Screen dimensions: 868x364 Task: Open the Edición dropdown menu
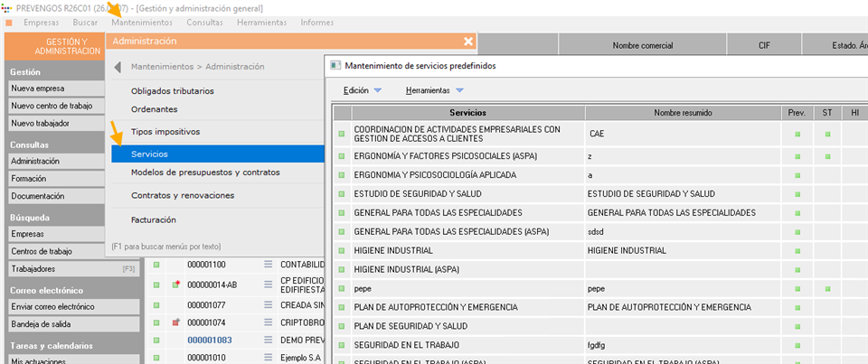(363, 90)
